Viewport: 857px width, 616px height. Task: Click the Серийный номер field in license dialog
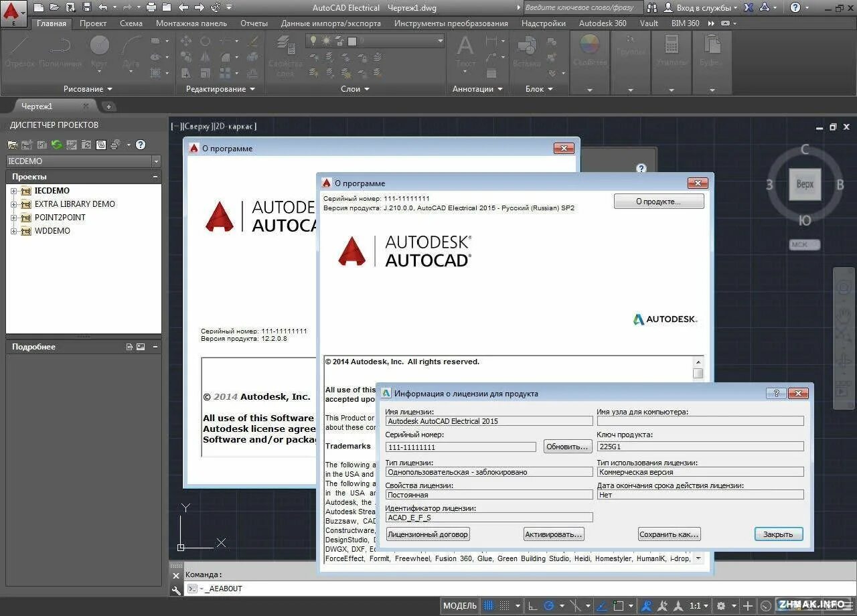(461, 447)
